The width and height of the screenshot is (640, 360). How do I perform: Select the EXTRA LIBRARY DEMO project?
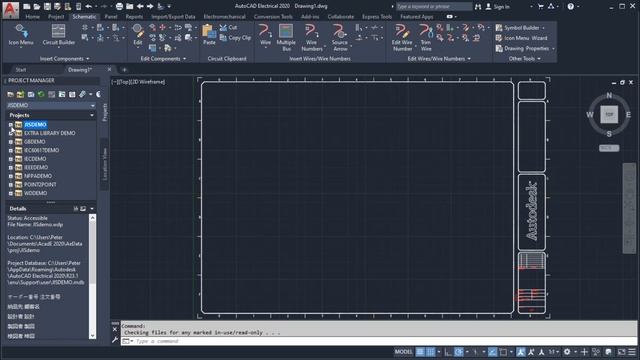(49, 133)
